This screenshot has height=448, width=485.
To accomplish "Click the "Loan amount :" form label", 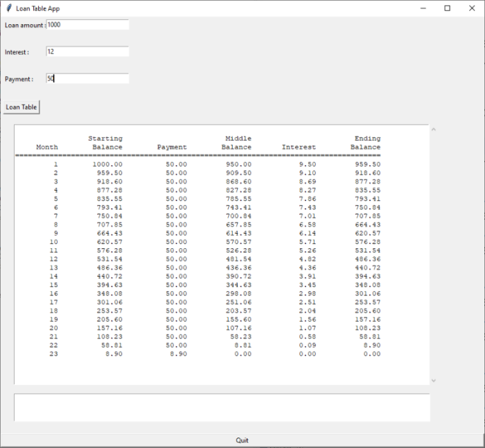I will tap(24, 25).
